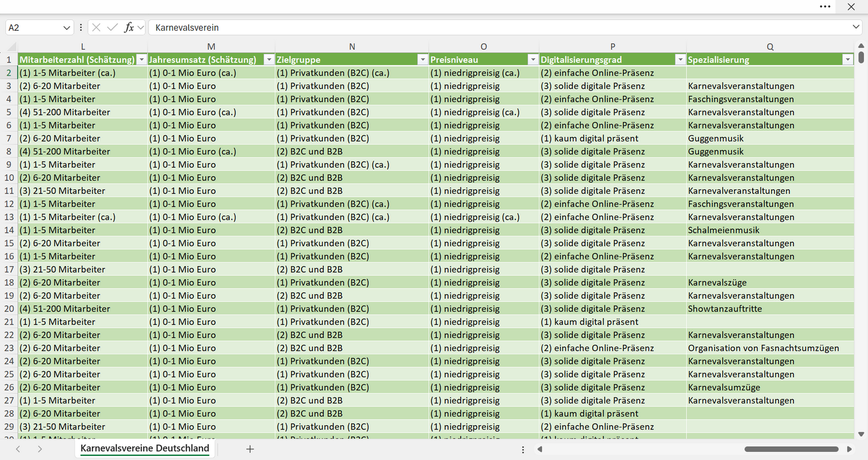Click the Name Box showing A2
Viewport: 868px width, 460px height.
[x=34, y=28]
